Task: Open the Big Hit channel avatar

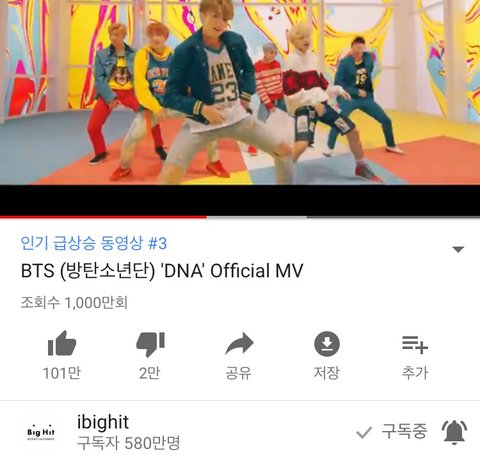Action: click(x=41, y=432)
